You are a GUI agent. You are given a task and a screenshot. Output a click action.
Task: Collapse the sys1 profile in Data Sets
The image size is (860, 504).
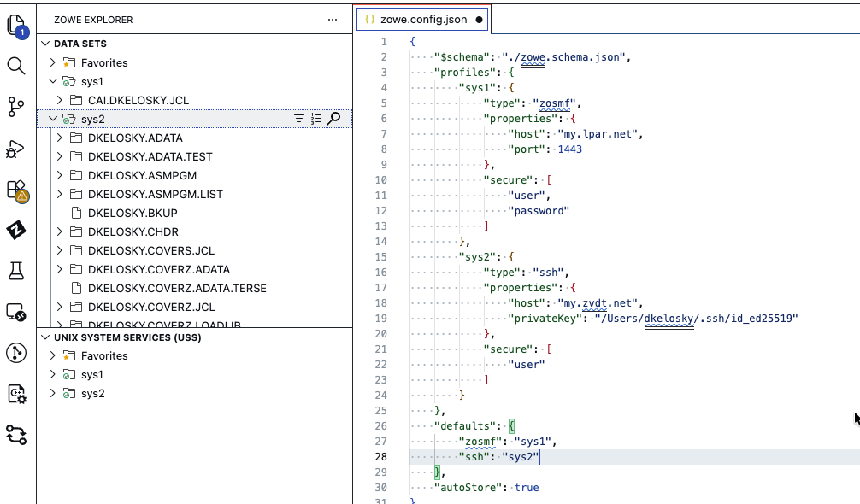[53, 81]
